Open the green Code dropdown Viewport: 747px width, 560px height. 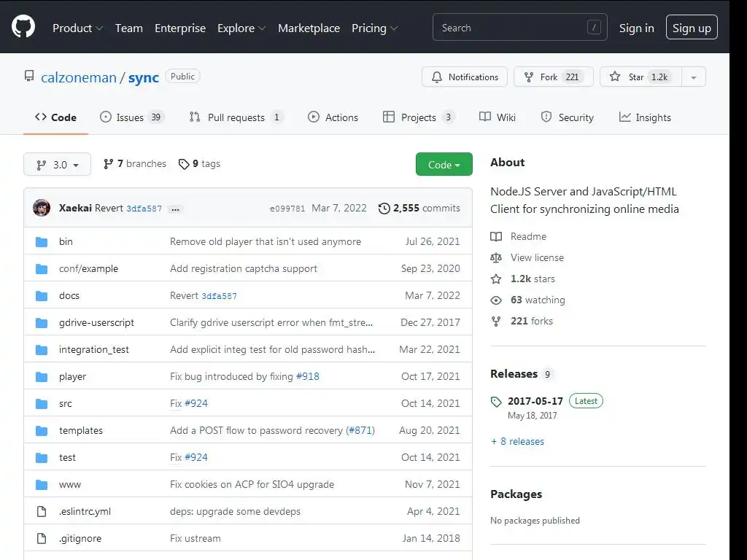(x=444, y=164)
